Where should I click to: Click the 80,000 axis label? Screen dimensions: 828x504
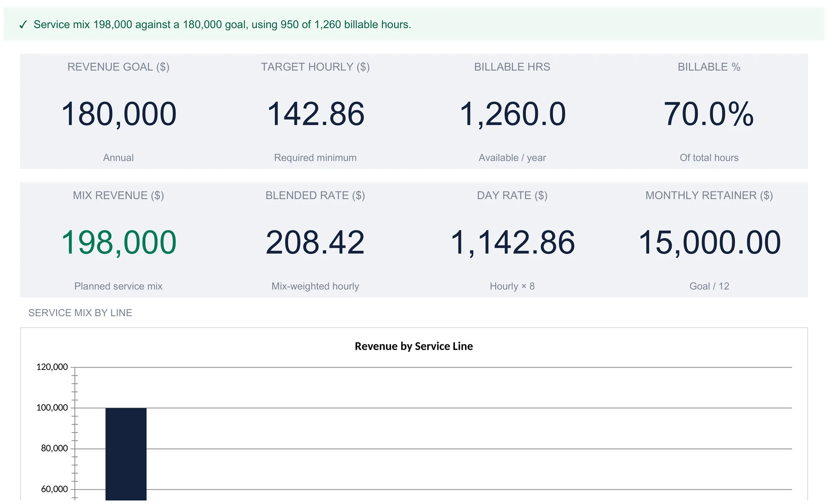click(x=54, y=448)
